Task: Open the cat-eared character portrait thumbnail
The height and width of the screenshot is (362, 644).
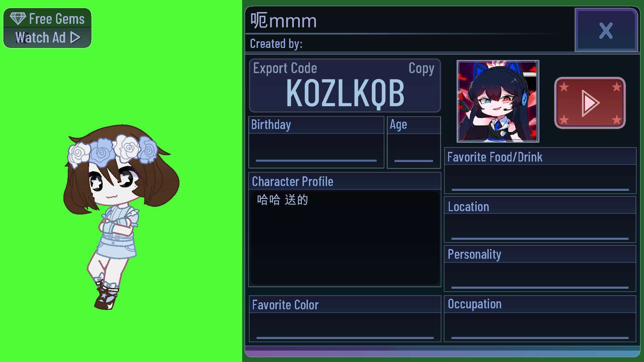Action: (498, 101)
